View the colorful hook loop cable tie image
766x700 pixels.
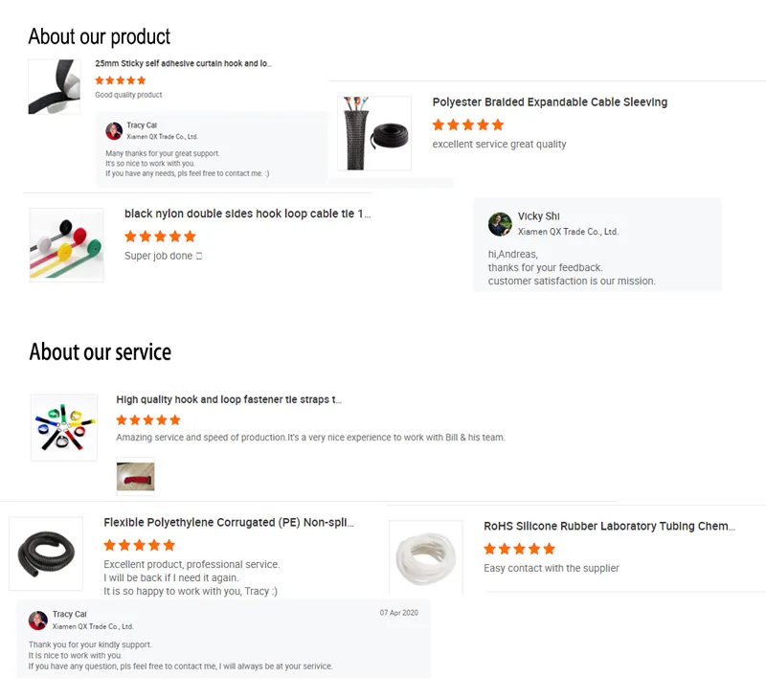pos(67,245)
